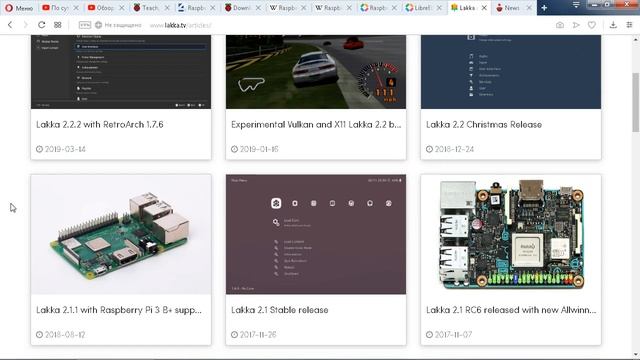The width and height of the screenshot is (640, 360).
Task: Open Lakka 2.1 RC6 released article
Action: click(x=511, y=310)
